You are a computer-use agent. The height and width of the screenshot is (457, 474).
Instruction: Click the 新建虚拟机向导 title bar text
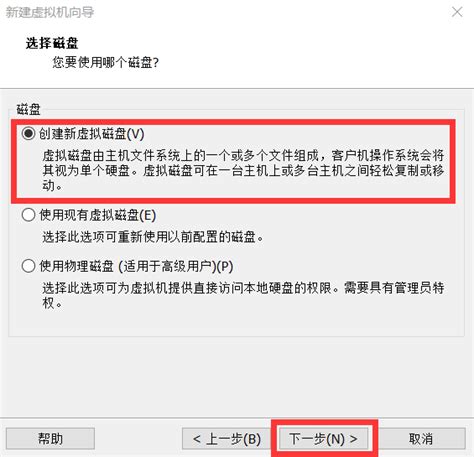pos(50,12)
